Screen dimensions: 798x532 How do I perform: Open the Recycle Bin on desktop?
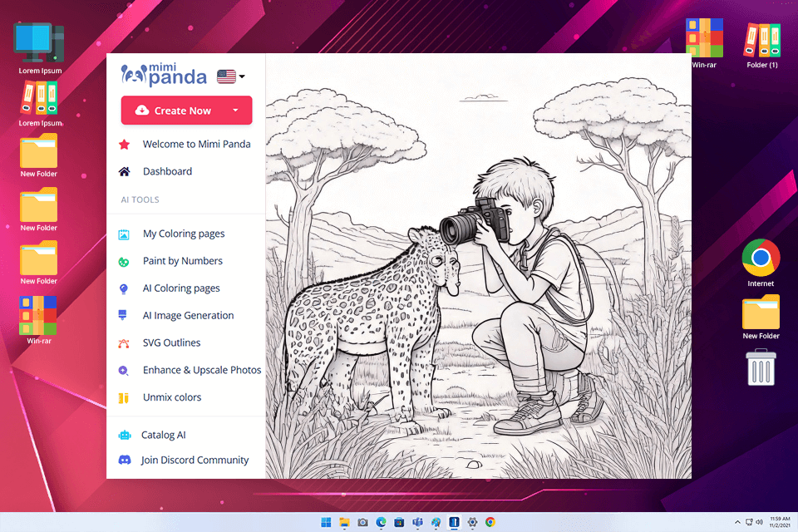tap(761, 367)
